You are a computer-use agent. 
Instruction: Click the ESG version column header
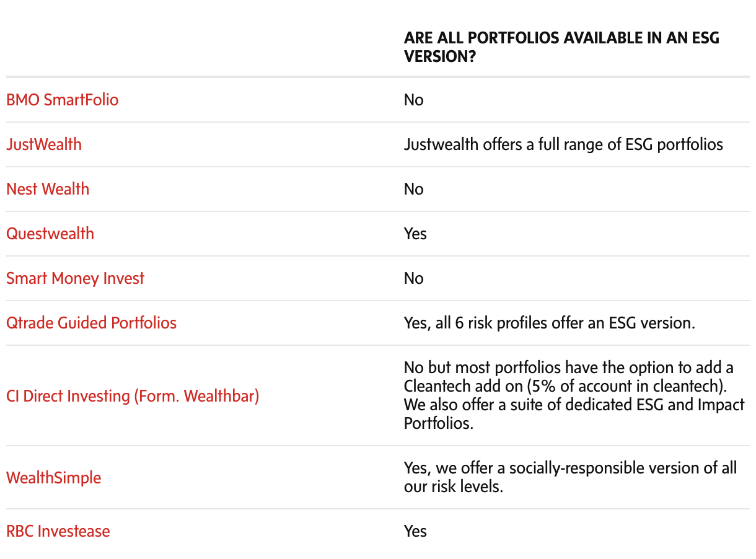(561, 46)
